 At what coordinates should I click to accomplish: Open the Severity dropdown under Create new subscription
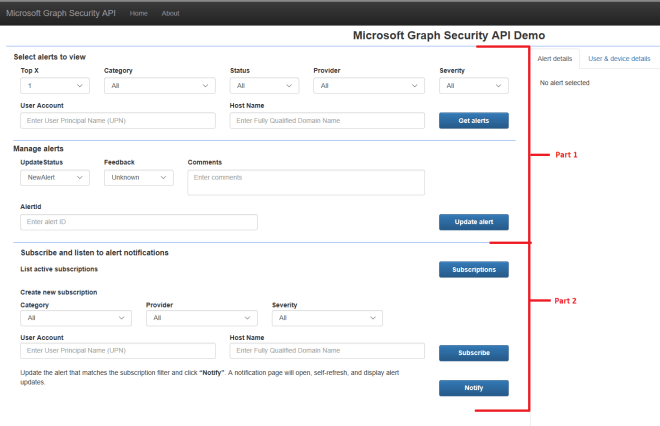(x=327, y=318)
